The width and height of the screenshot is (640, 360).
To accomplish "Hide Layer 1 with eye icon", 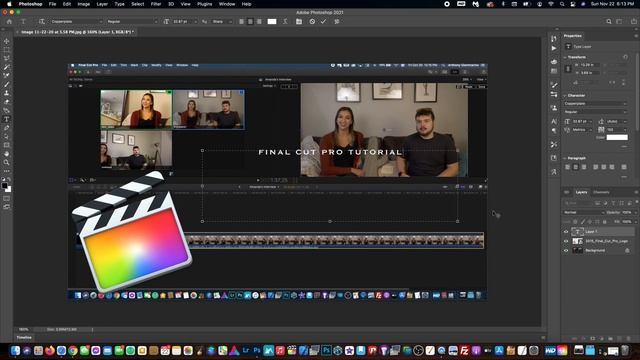I will click(x=566, y=232).
